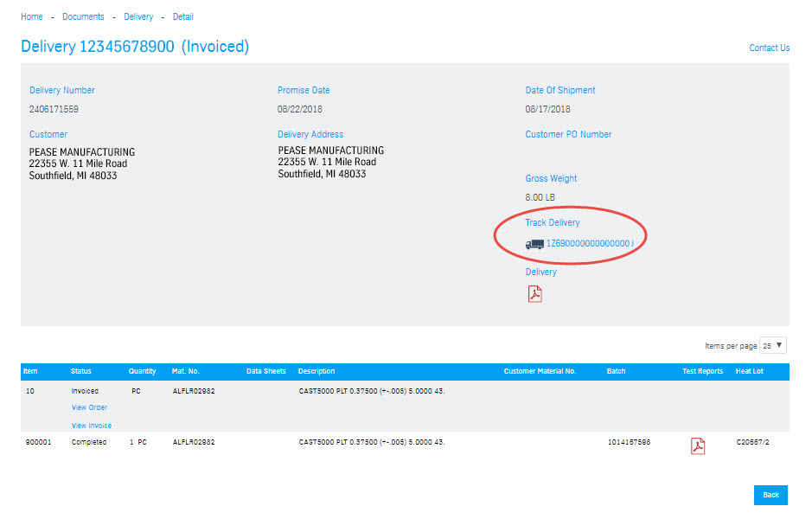The height and width of the screenshot is (519, 812).
Task: Follow the tracking number 1Z690000000000000J link
Action: (x=592, y=245)
